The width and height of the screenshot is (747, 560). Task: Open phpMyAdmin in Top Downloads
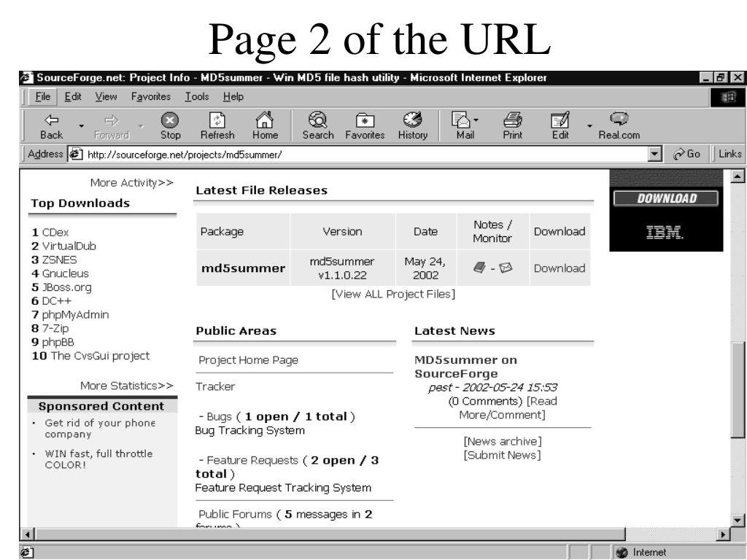[75, 315]
